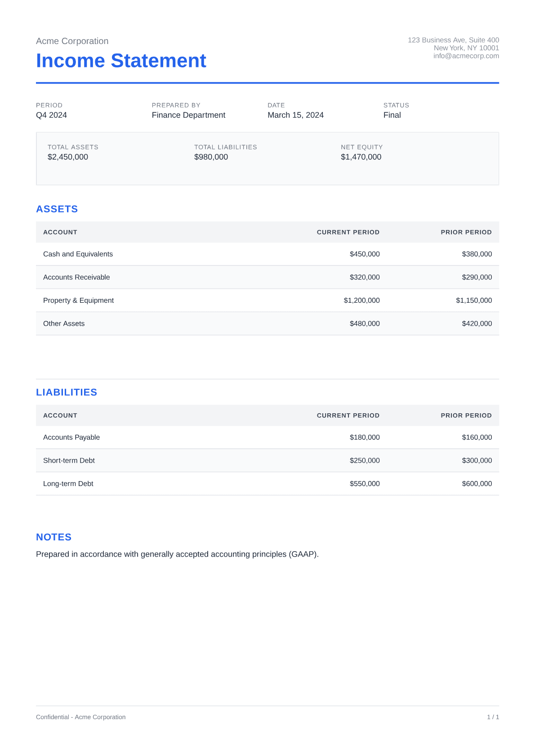This screenshot has width=535, height=756.
Task: Select the Cash and Equivalents row label
Action: point(78,254)
